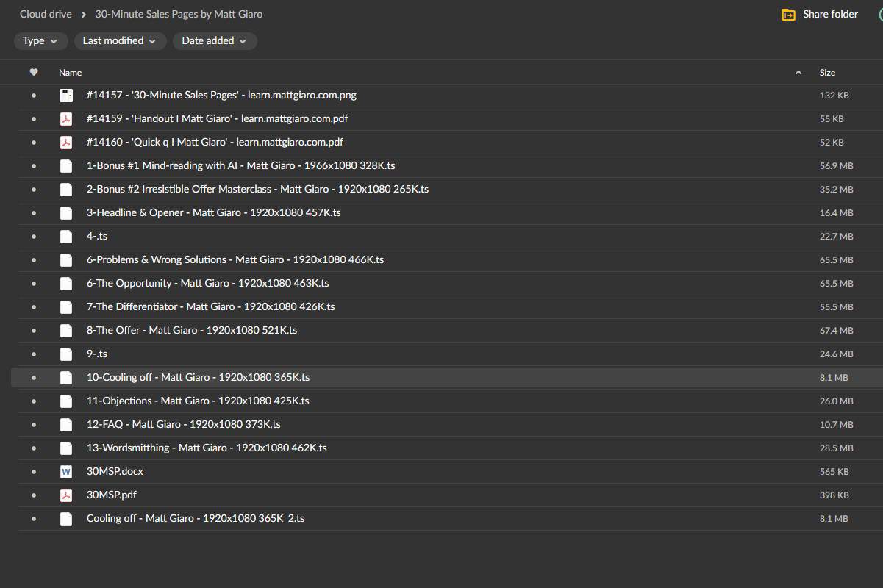Image resolution: width=883 pixels, height=588 pixels.
Task: Click the Share folder button label
Action: (x=830, y=14)
